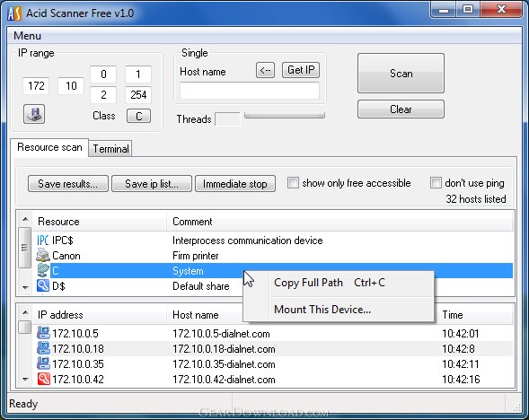Click the IP address list scroll-up arrow

click(x=25, y=312)
